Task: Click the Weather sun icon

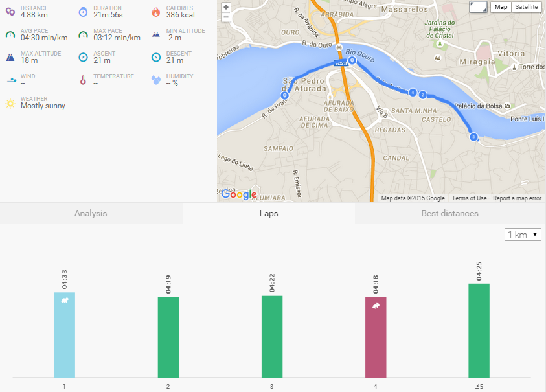Action: pos(10,103)
